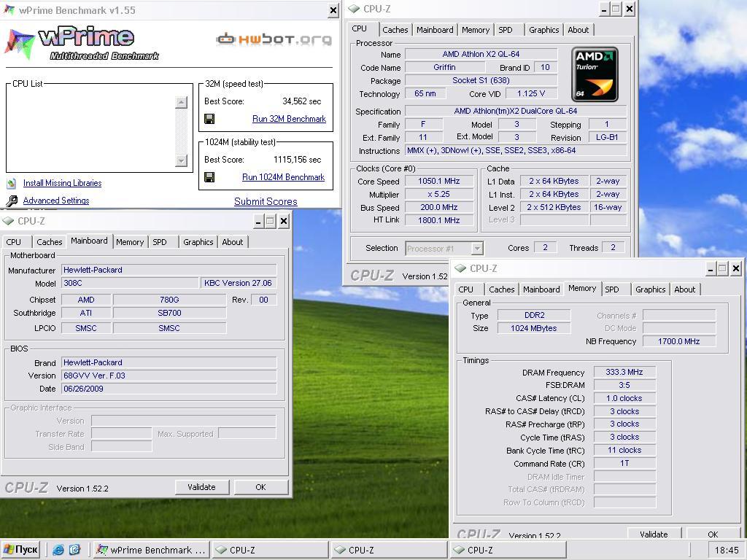Click the DRAM Frequency value 333.3 MHz
The height and width of the screenshot is (560, 747).
coord(624,373)
